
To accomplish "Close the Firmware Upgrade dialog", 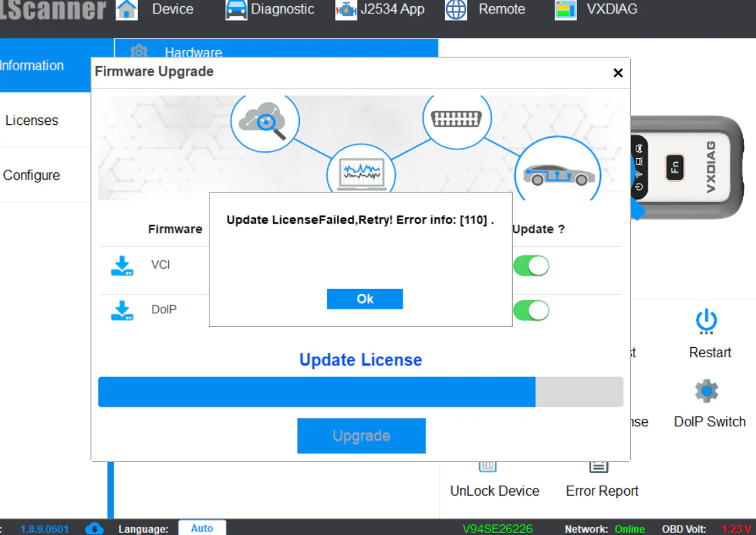I will [618, 73].
